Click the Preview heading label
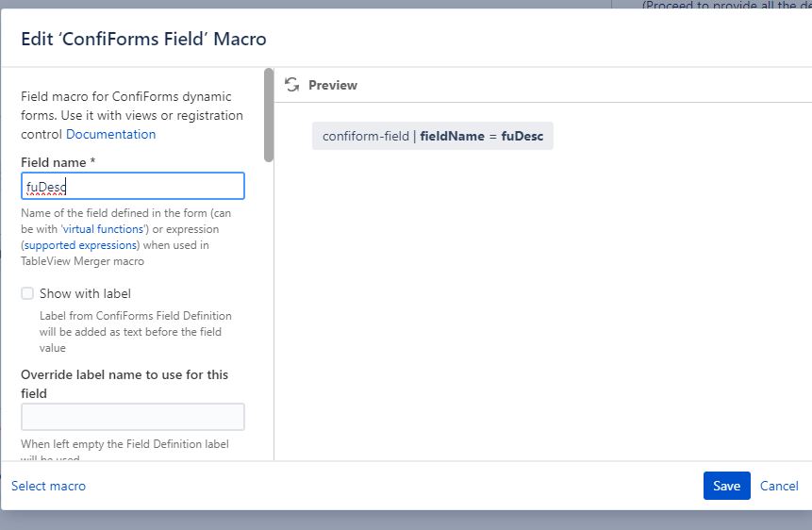 point(333,85)
